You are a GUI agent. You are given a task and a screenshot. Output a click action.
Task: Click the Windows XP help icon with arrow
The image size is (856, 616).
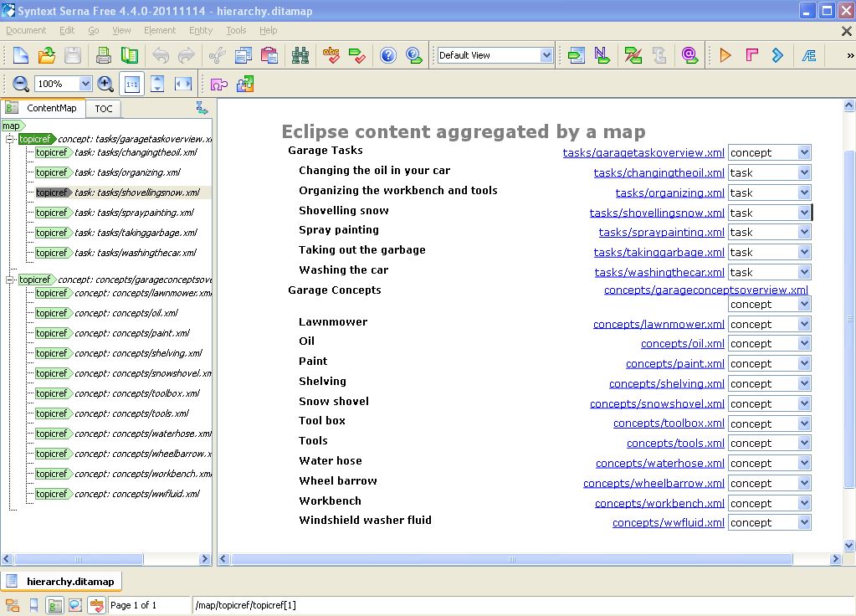coord(414,55)
